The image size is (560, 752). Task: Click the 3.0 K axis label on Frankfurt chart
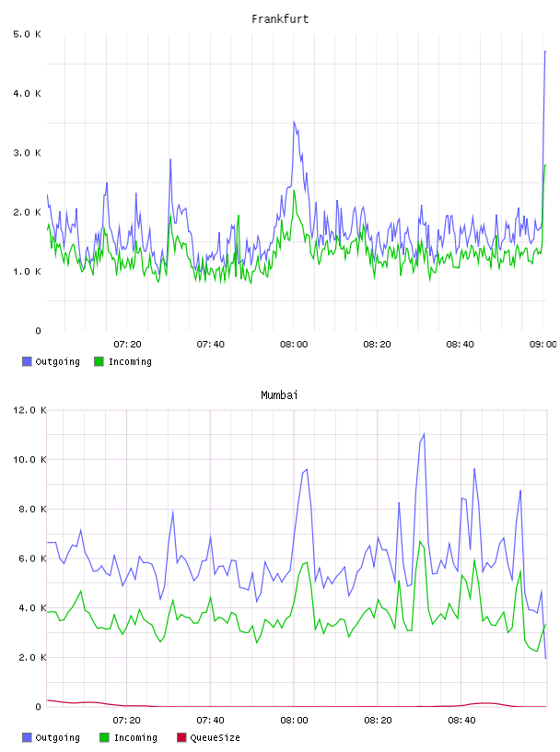click(x=27, y=153)
